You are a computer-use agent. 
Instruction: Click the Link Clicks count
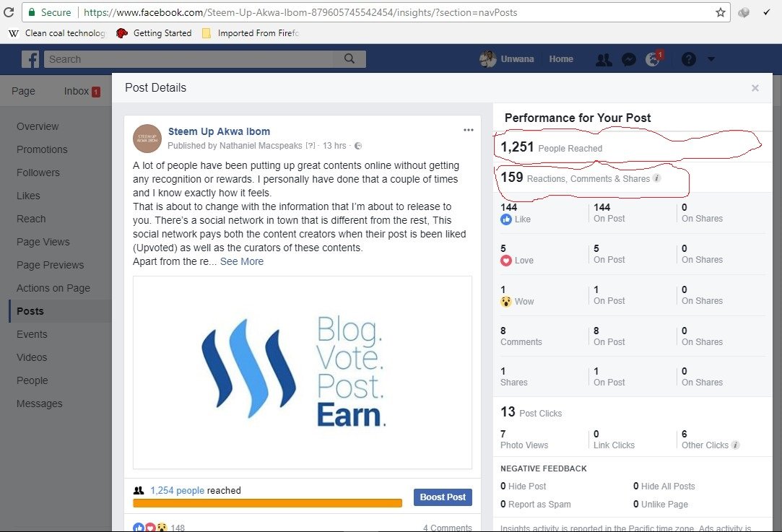point(596,434)
